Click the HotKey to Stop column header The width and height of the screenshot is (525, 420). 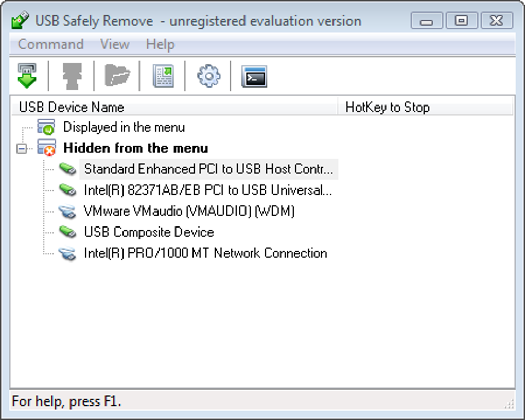[x=387, y=108]
